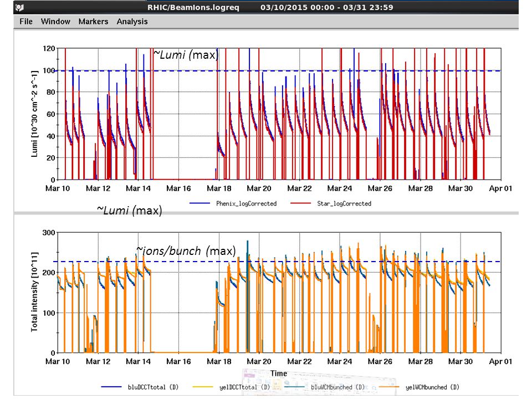Open the Window menu
This screenshot has width=532, height=399.
pyautogui.click(x=55, y=22)
